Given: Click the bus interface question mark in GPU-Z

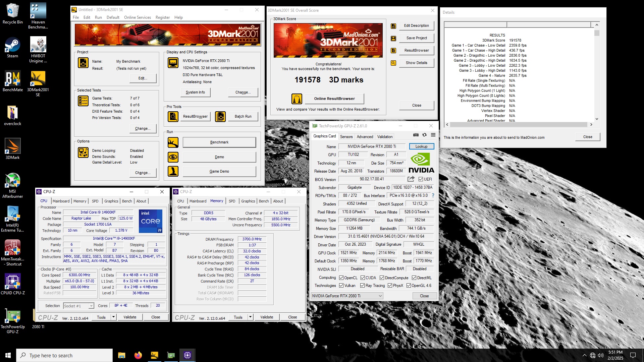Looking at the screenshot, I should tap(433, 195).
